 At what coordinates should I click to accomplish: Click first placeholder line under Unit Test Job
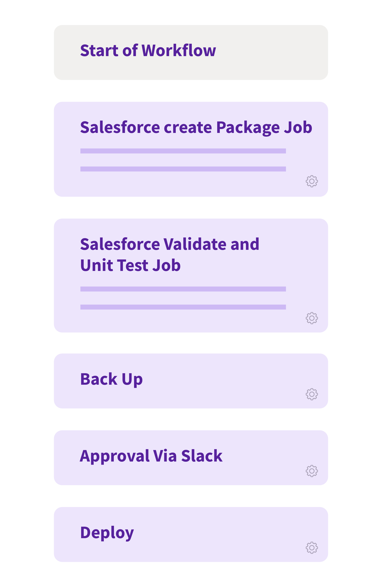(x=183, y=289)
